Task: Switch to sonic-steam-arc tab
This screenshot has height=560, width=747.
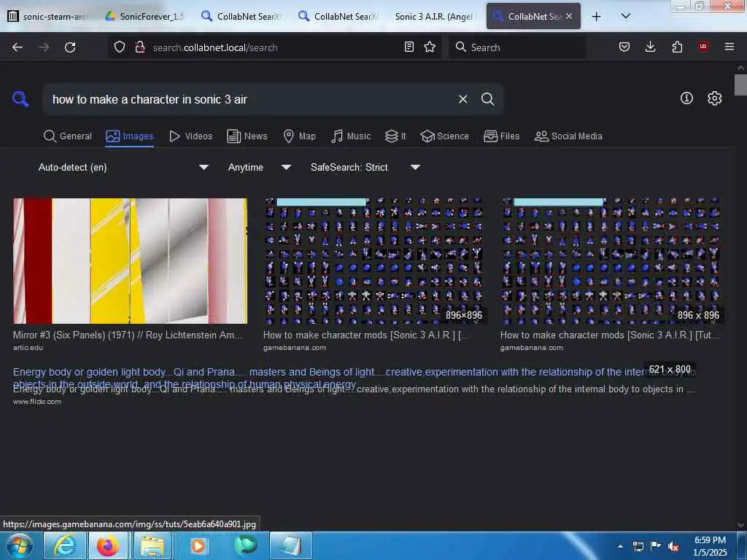Action: point(47,17)
